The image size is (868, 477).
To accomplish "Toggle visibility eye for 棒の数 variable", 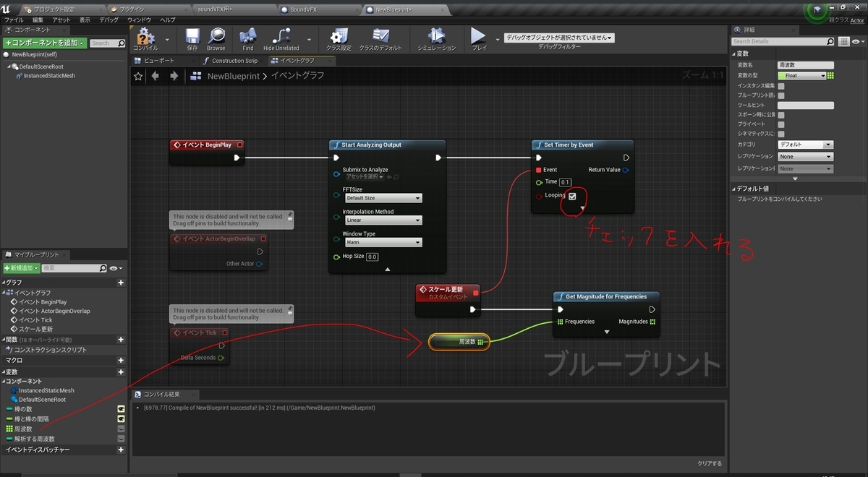I will click(x=121, y=409).
